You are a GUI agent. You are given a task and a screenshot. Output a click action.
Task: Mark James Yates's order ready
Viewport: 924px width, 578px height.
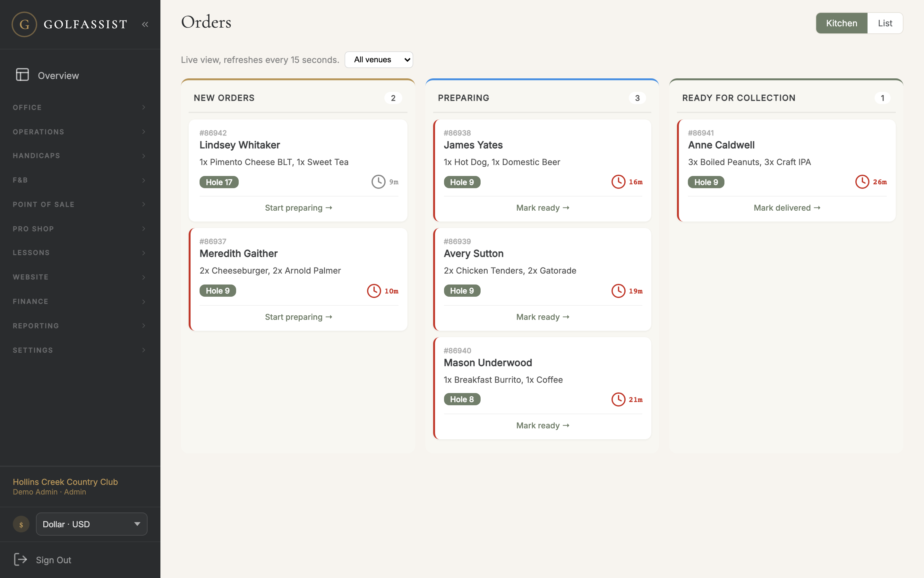[x=543, y=208]
